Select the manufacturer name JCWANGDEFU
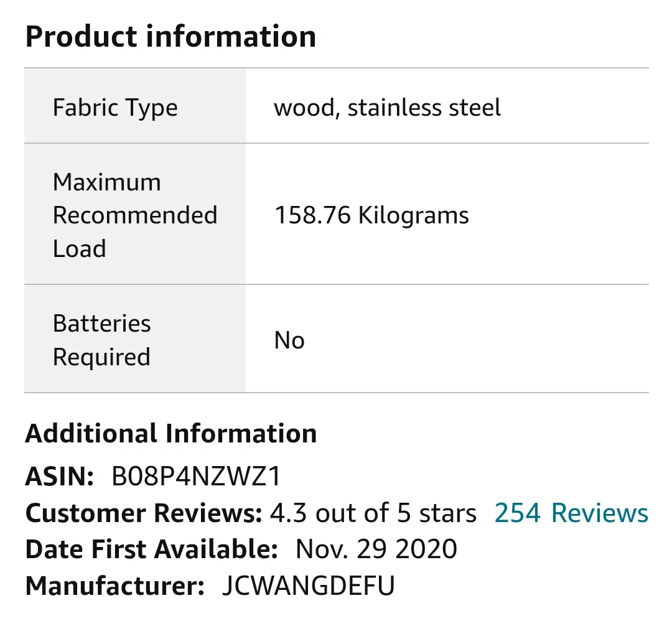The height and width of the screenshot is (621, 672). [x=308, y=586]
